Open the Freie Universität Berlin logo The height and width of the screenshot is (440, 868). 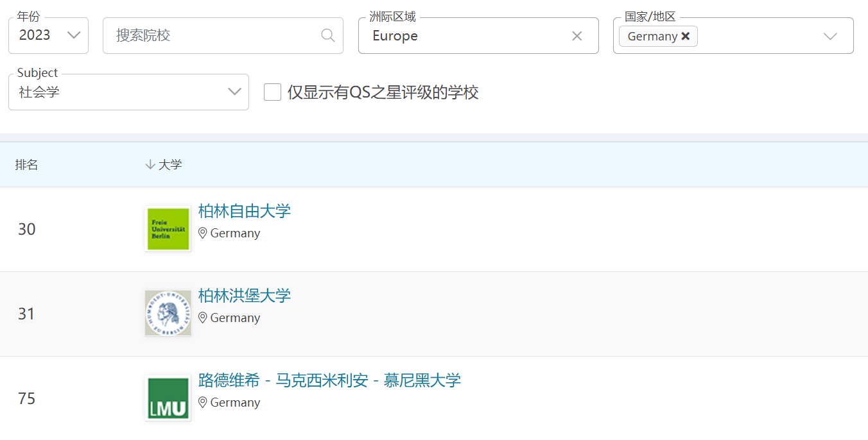(168, 228)
